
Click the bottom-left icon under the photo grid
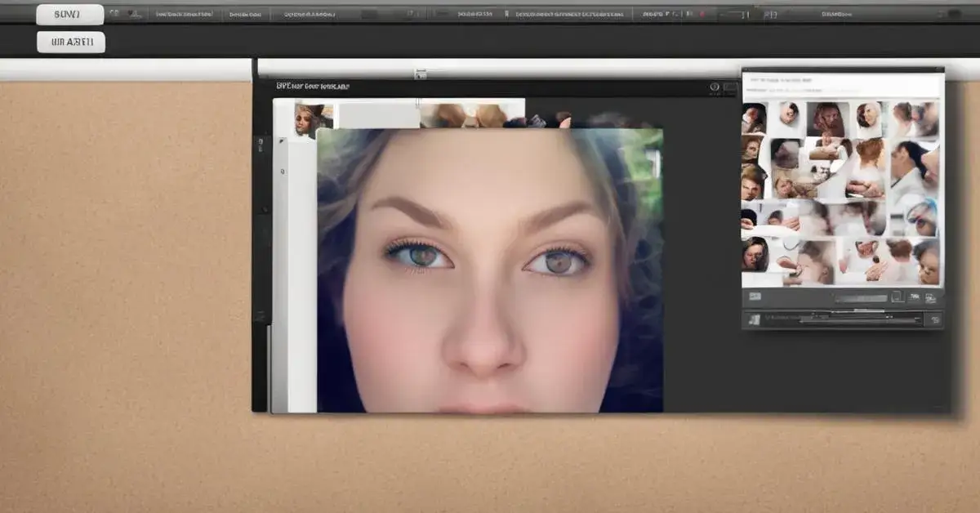point(755,297)
